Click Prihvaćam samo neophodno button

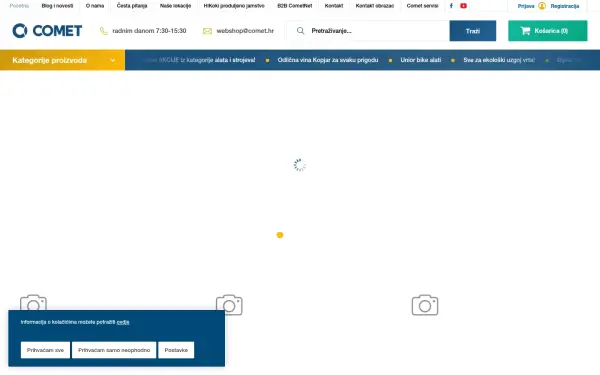coord(114,350)
